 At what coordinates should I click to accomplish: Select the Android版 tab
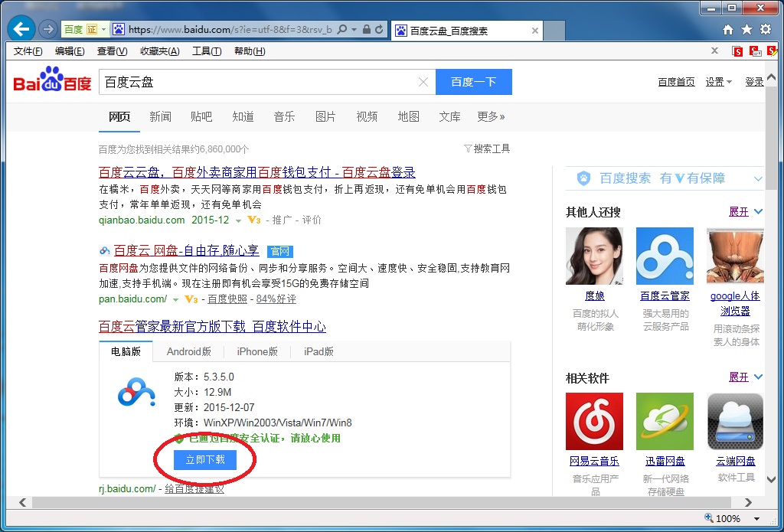click(189, 351)
